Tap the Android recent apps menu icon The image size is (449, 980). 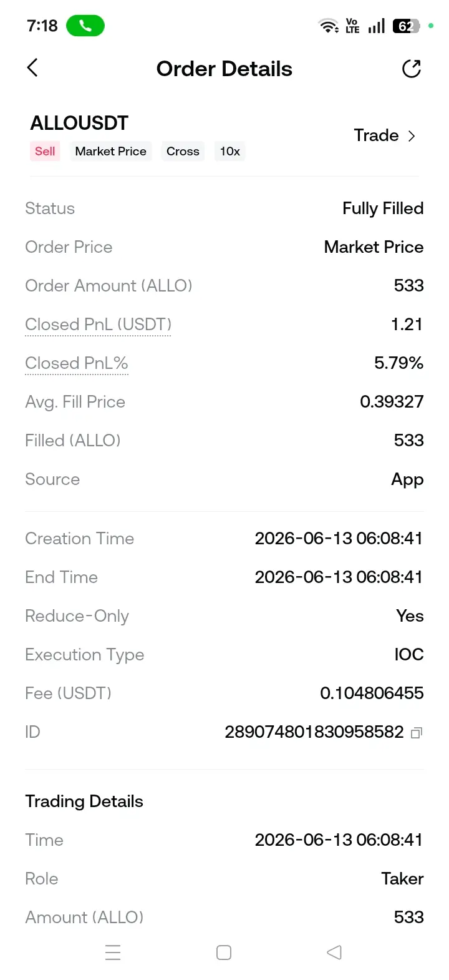(113, 953)
